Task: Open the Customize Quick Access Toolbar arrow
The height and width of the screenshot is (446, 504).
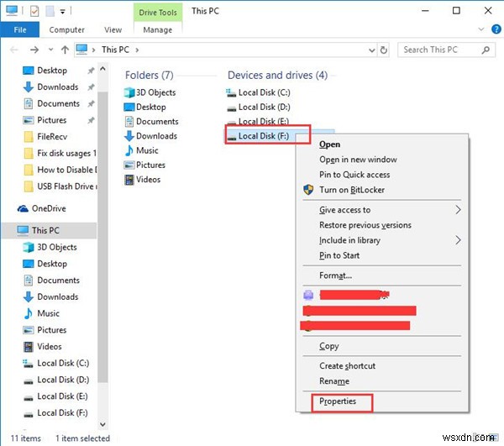Action: [x=63, y=12]
